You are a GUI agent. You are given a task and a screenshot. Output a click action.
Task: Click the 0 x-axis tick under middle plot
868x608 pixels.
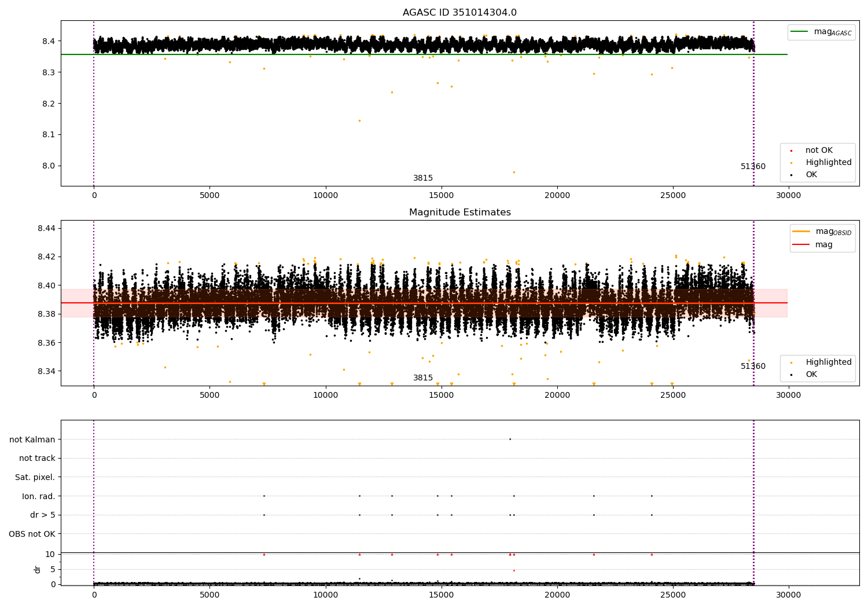[94, 395]
